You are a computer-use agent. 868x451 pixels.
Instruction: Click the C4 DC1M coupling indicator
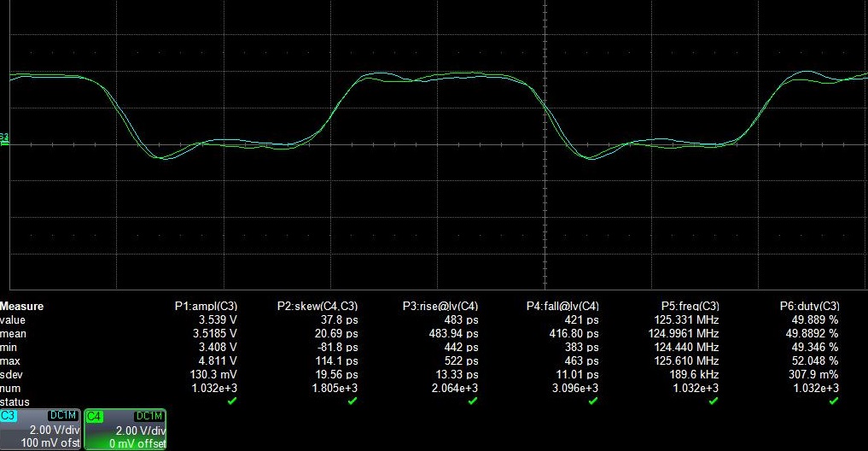pos(148,415)
